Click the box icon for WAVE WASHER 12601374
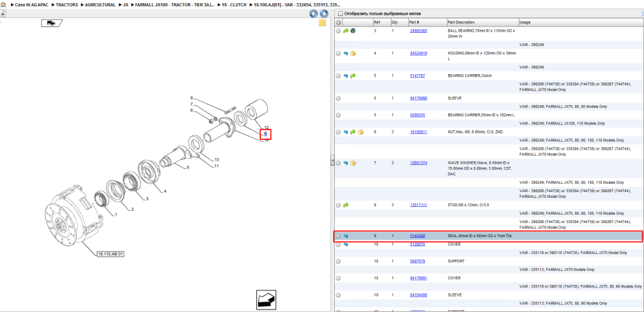Image resolution: width=644 pixels, height=312 pixels. click(x=353, y=163)
